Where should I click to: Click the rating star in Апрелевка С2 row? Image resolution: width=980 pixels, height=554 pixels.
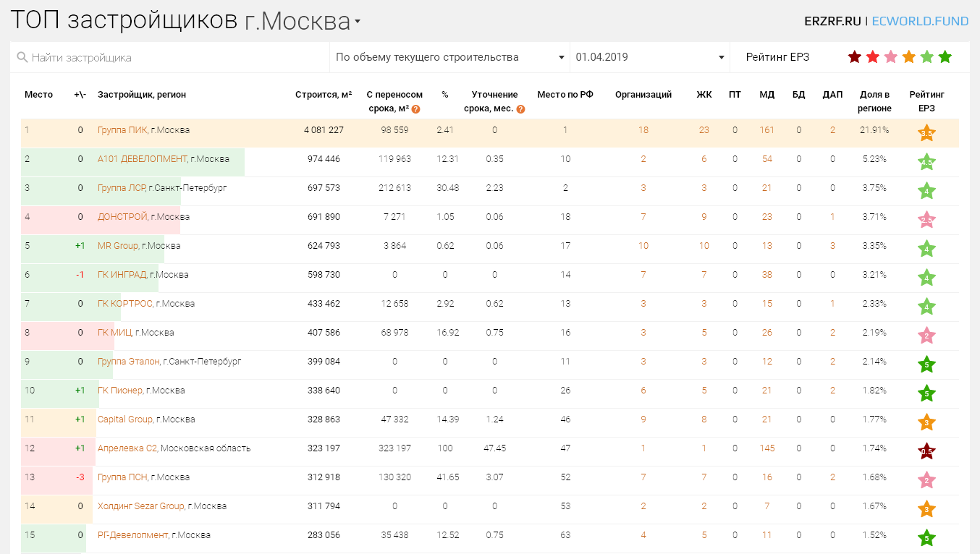pos(927,451)
